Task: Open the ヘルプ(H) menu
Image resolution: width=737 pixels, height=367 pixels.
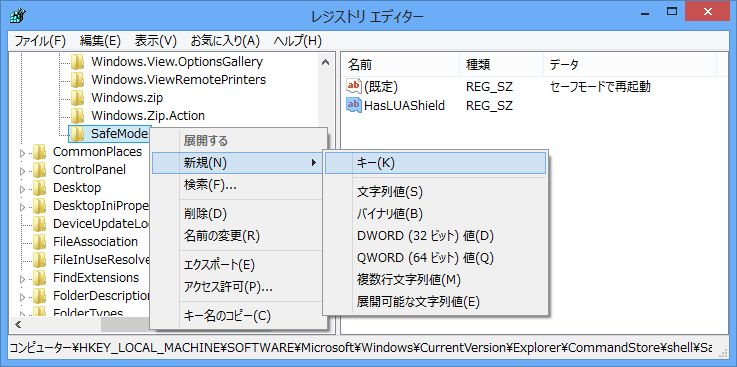Action: coord(298,41)
